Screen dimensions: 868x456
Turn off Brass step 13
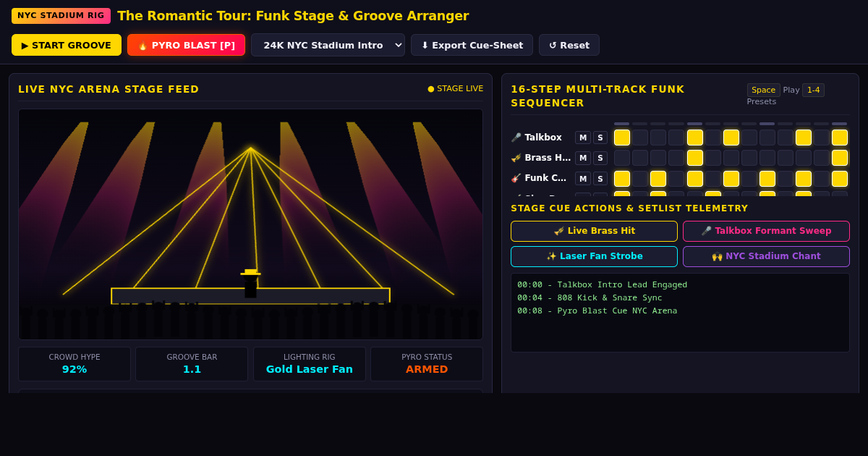(x=840, y=158)
